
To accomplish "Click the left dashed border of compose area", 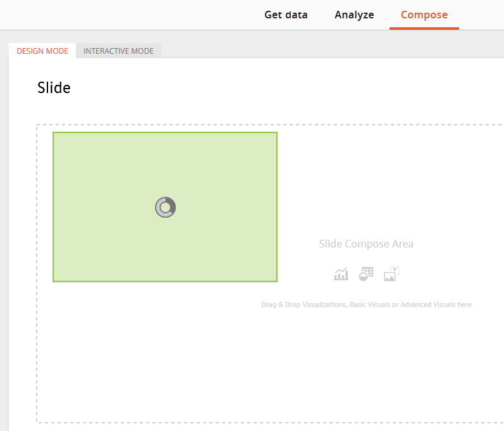I will 37,273.
